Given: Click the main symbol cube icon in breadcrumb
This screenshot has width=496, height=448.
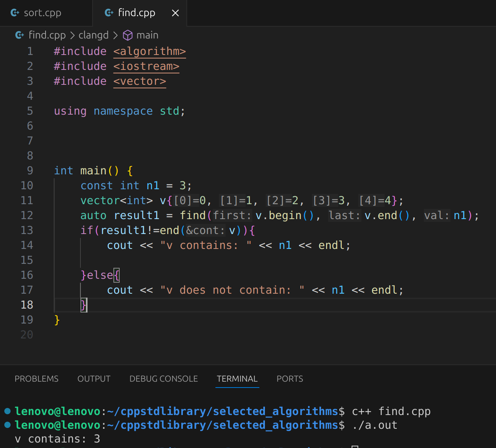Looking at the screenshot, I should coord(128,35).
